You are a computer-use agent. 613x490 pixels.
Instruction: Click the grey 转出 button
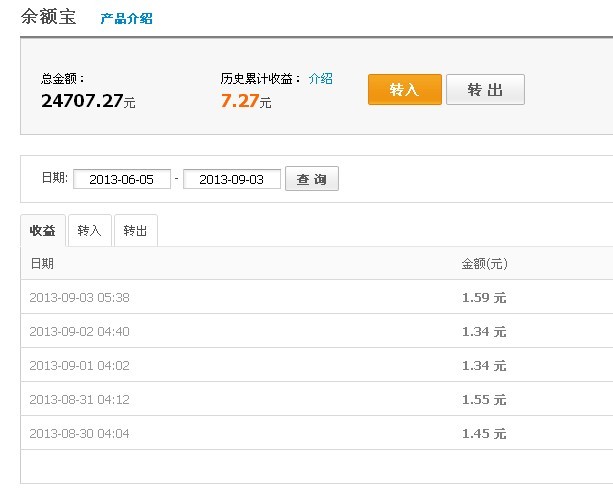click(x=485, y=90)
